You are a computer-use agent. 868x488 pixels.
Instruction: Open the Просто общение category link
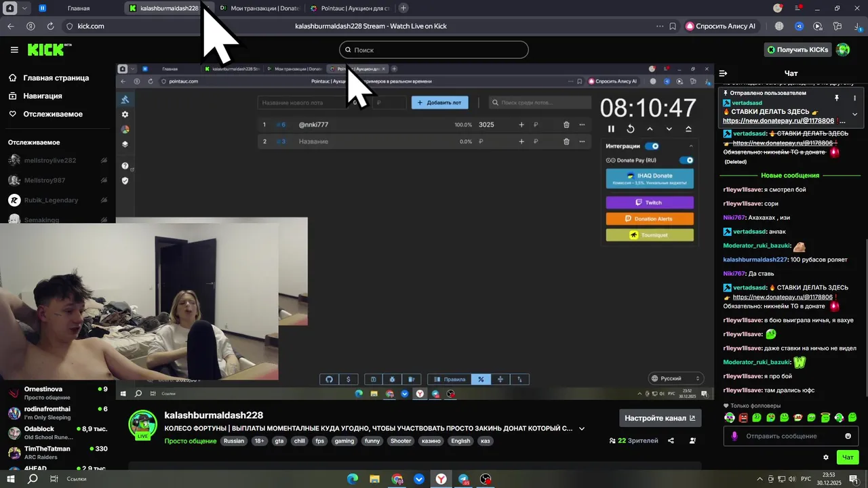190,441
